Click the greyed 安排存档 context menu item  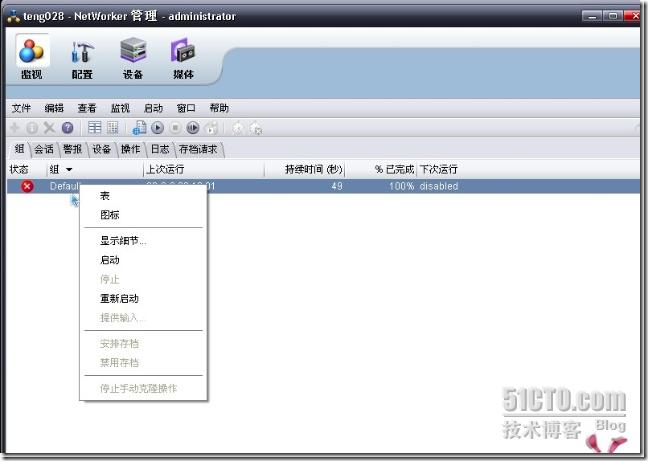143,344
